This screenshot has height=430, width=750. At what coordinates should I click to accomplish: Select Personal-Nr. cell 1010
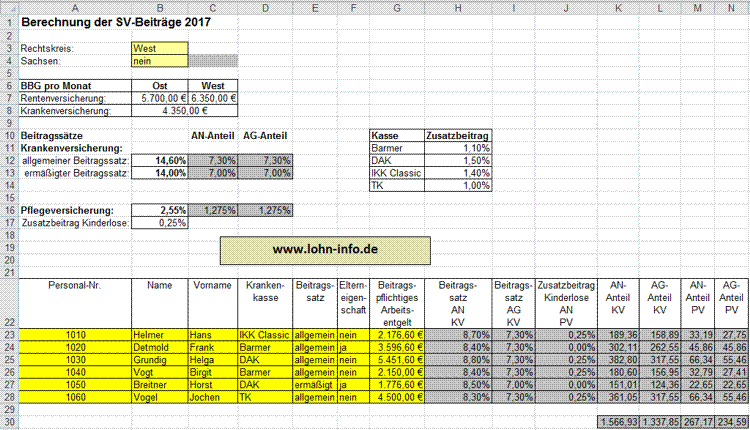coord(75,335)
